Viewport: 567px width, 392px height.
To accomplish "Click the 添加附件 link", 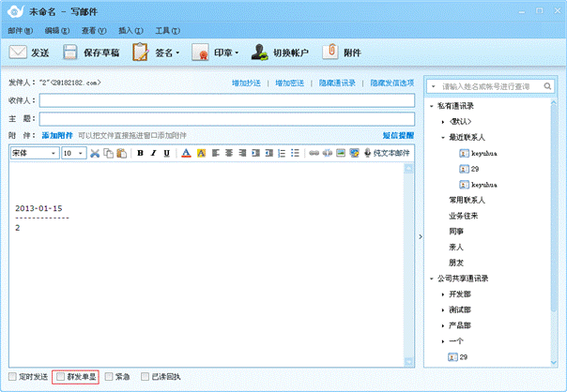I will point(56,136).
